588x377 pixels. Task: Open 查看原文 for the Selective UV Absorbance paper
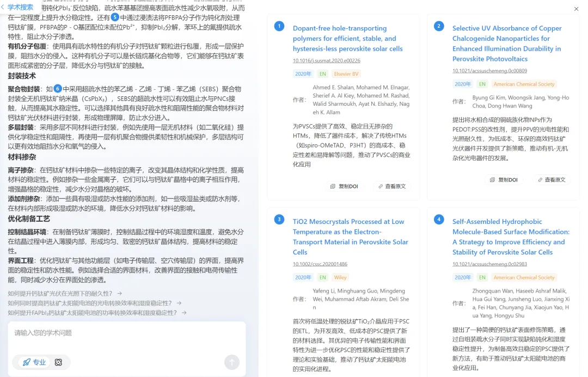click(x=552, y=180)
